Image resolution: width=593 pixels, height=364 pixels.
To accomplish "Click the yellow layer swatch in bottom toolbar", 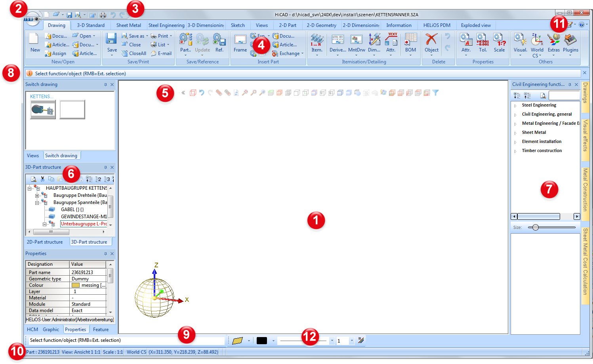I will click(237, 341).
